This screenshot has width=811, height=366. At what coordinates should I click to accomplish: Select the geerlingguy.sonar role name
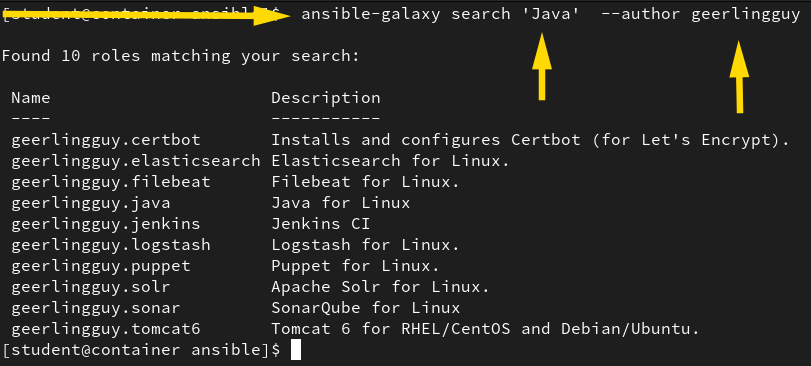click(96, 308)
